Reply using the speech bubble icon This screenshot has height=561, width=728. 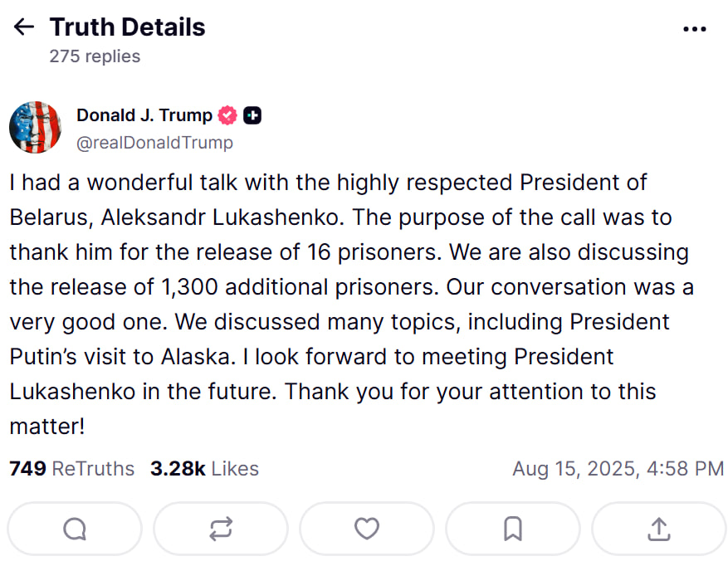tap(75, 529)
